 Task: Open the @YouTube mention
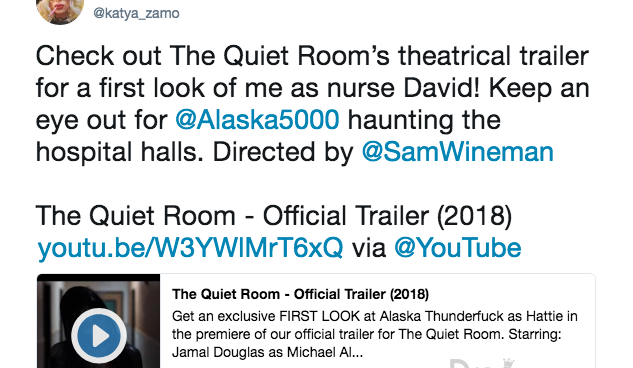click(458, 247)
